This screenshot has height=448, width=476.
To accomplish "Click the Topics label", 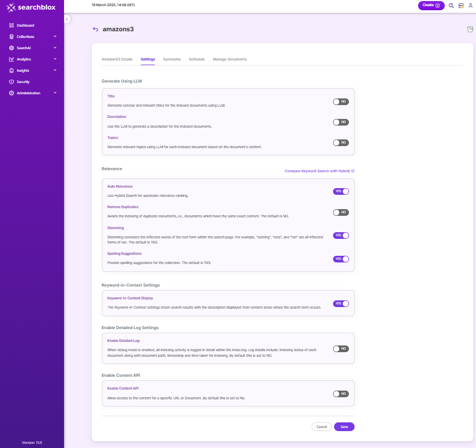I will coord(113,137).
